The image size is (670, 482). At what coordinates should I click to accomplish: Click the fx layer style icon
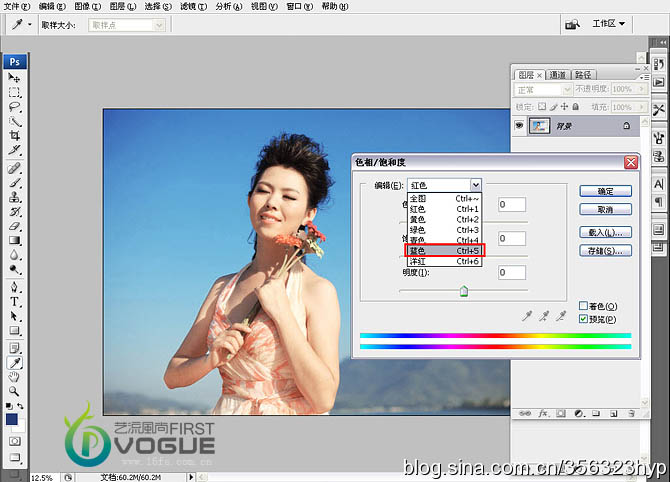544,412
